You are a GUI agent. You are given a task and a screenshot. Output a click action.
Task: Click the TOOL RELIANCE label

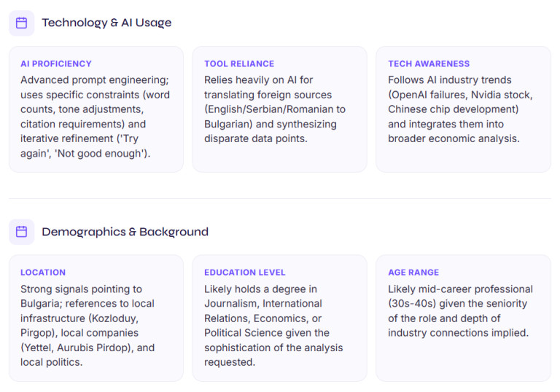coord(239,64)
